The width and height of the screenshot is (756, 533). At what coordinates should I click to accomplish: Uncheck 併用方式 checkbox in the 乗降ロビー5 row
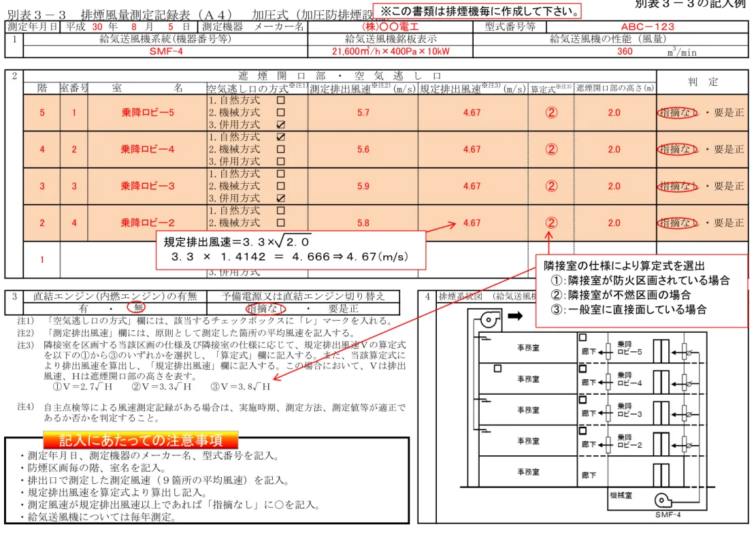(x=280, y=125)
